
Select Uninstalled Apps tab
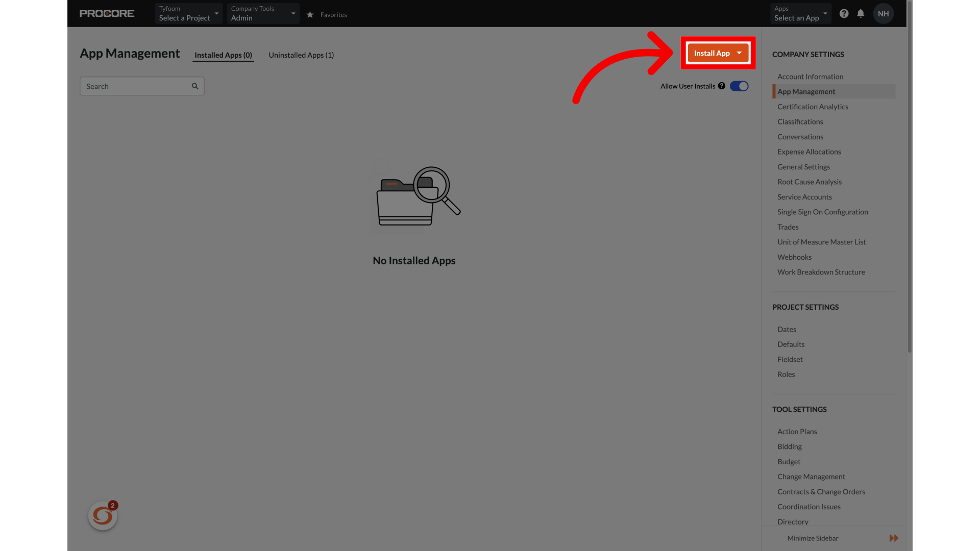coord(301,55)
